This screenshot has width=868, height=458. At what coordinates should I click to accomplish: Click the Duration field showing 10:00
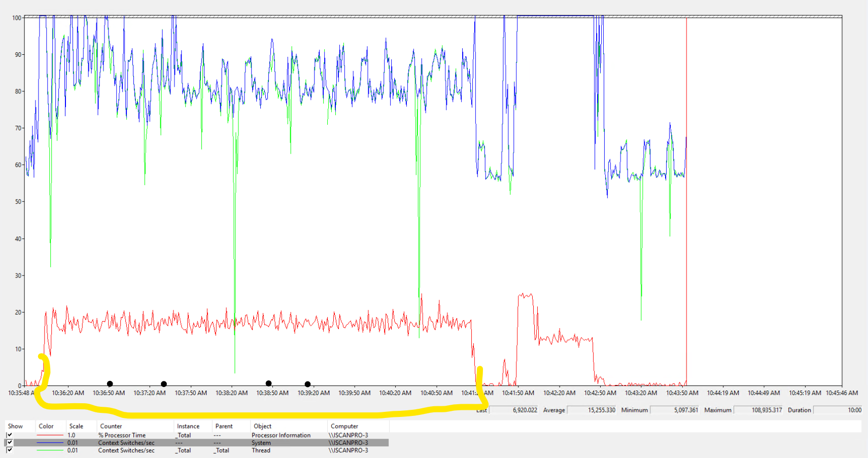(x=840, y=410)
